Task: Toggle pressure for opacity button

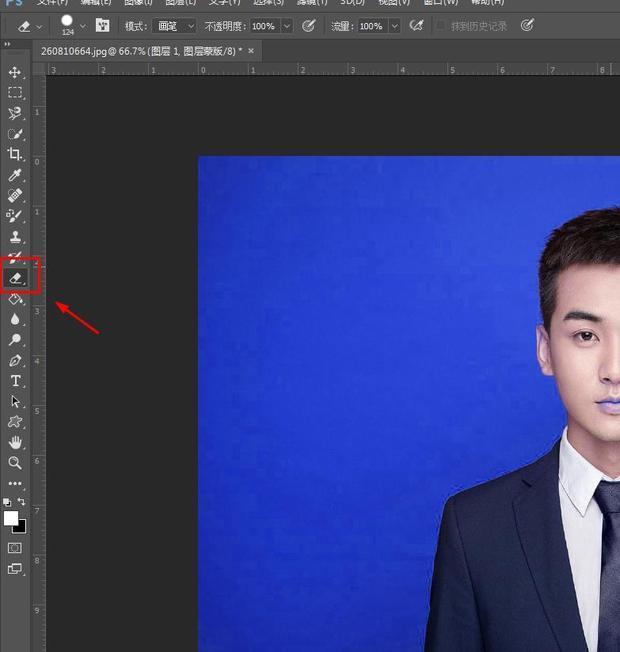Action: point(308,26)
